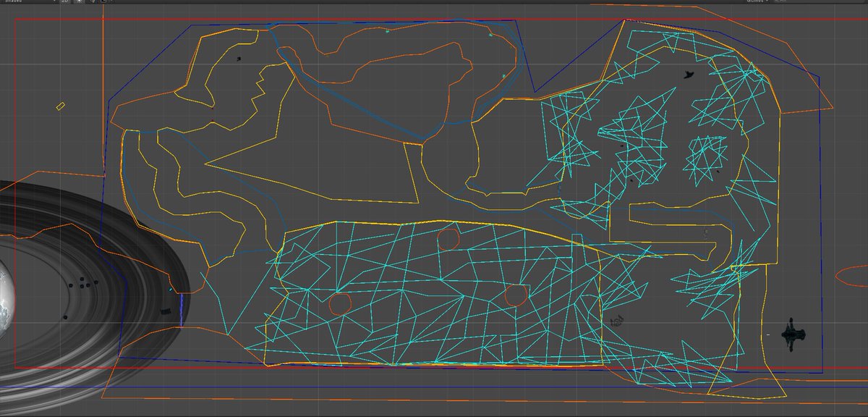Image resolution: width=868 pixels, height=417 pixels.
Task: Toggle the 2D view button
Action: [x=64, y=1]
